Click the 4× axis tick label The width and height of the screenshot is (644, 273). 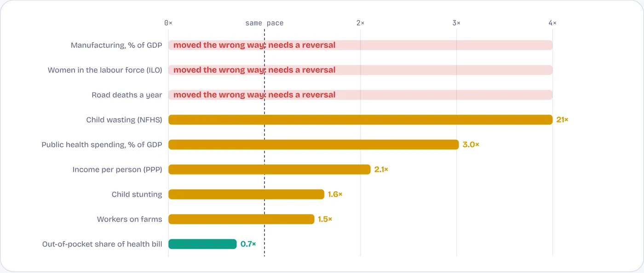pos(552,23)
